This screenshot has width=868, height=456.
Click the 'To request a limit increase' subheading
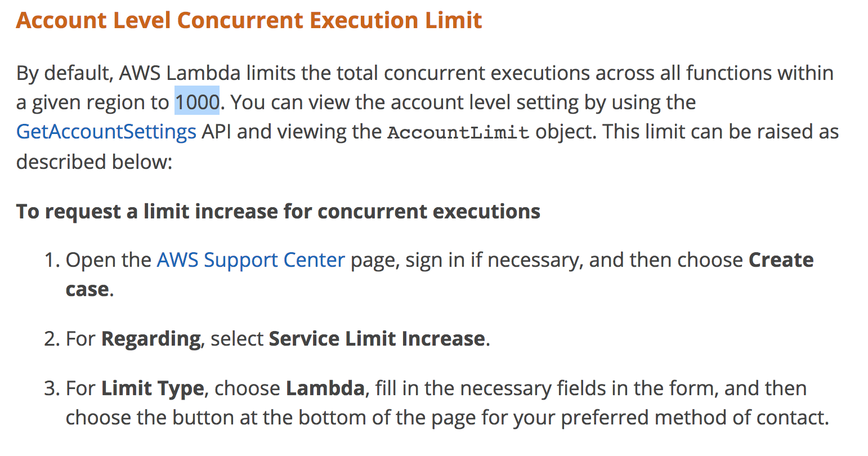[x=278, y=212]
